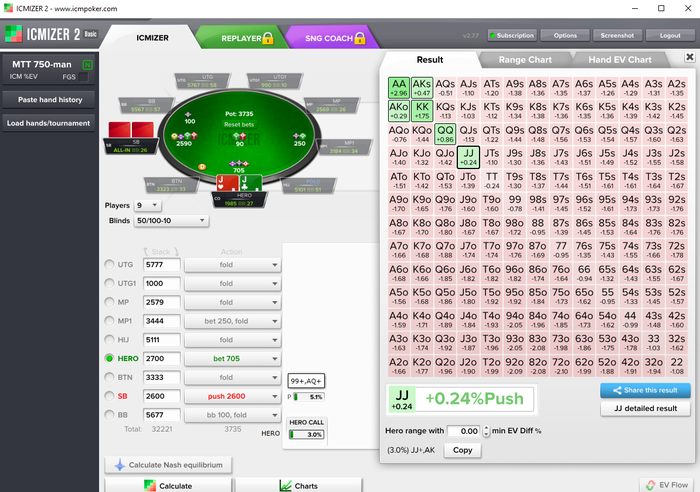Image resolution: width=700 pixels, height=492 pixels.
Task: Select the Result tab
Action: (x=430, y=60)
